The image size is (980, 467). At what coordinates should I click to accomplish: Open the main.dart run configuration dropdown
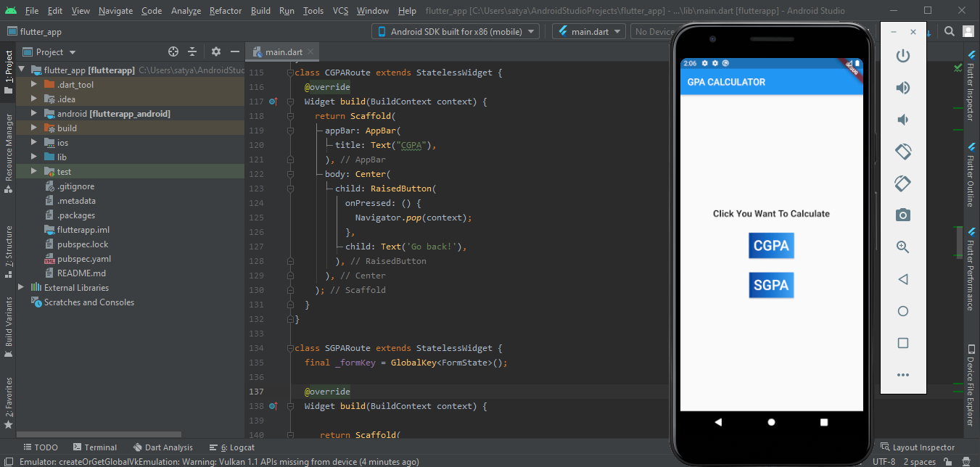pyautogui.click(x=588, y=31)
